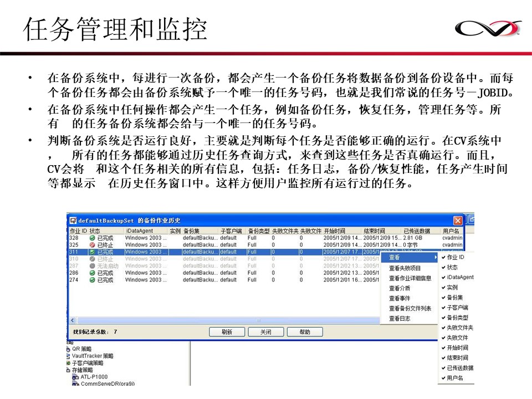Toggle the 失败文件夹 column checkmark
Viewport: 532px width, 399px height.
pyautogui.click(x=443, y=328)
